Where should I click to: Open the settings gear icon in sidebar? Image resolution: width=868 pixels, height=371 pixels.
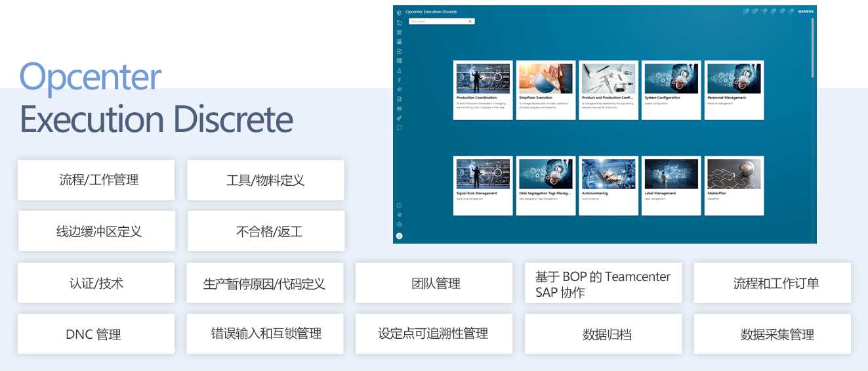click(400, 225)
